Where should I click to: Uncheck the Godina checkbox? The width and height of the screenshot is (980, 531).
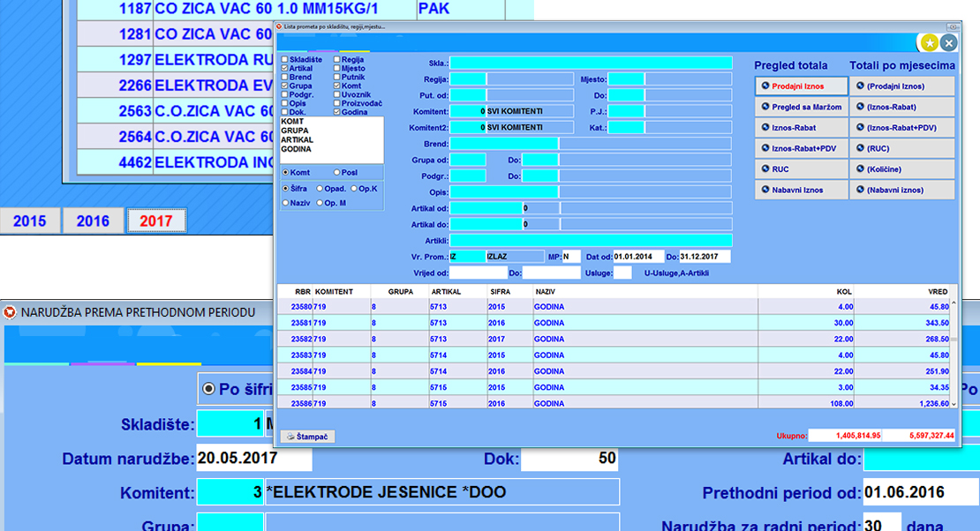(336, 112)
